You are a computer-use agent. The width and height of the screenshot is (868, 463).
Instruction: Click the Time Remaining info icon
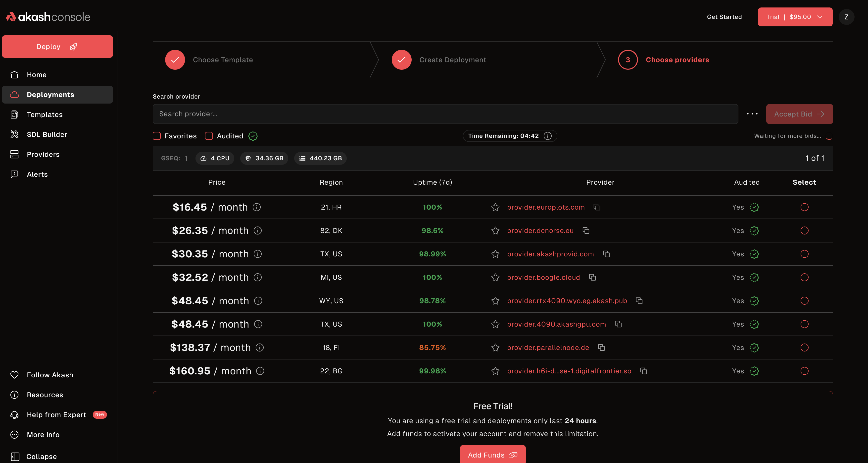[548, 136]
